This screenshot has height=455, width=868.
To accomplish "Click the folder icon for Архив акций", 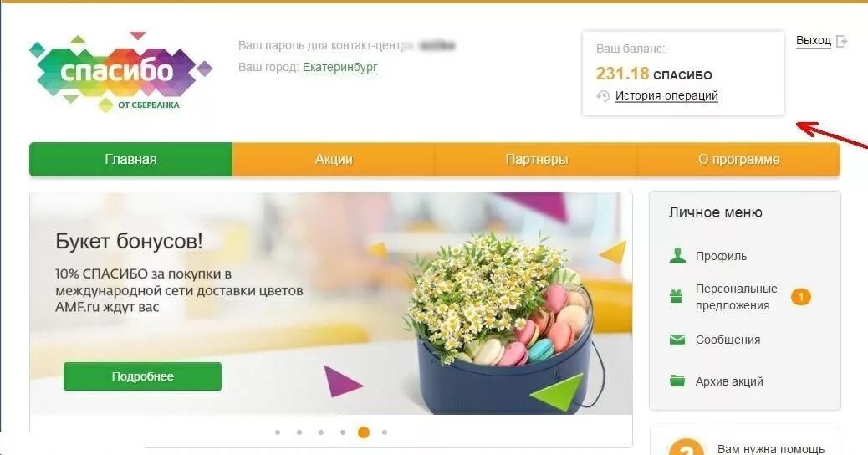I will pos(677,381).
